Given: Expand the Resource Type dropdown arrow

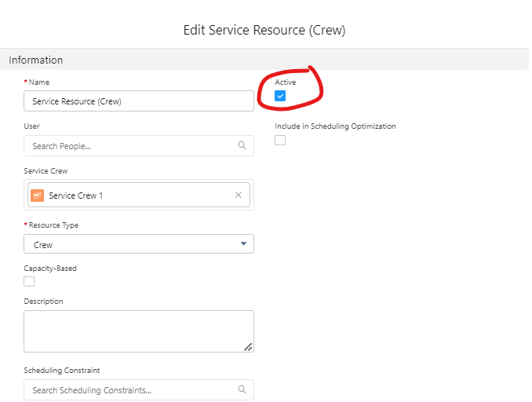Looking at the screenshot, I should 242,245.
